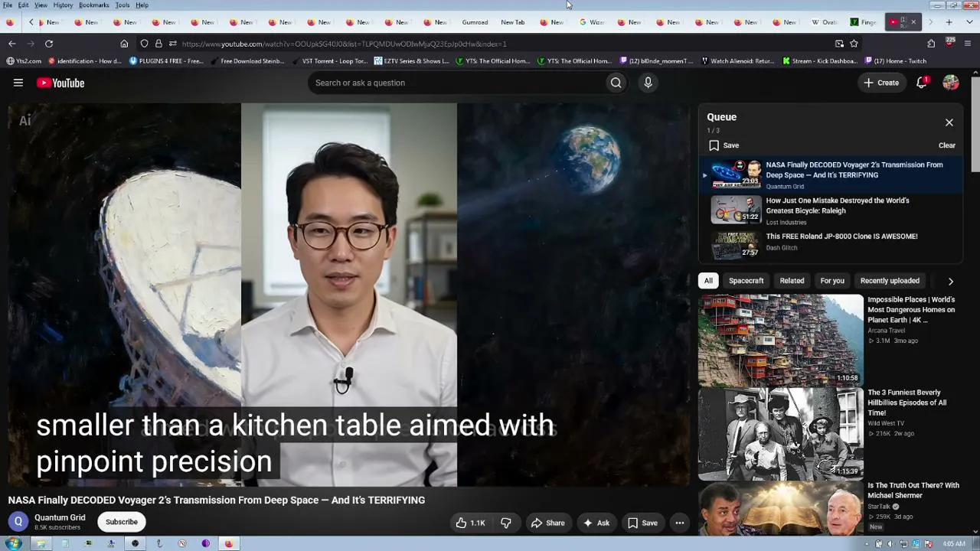Select the All filter chip

coord(708,281)
